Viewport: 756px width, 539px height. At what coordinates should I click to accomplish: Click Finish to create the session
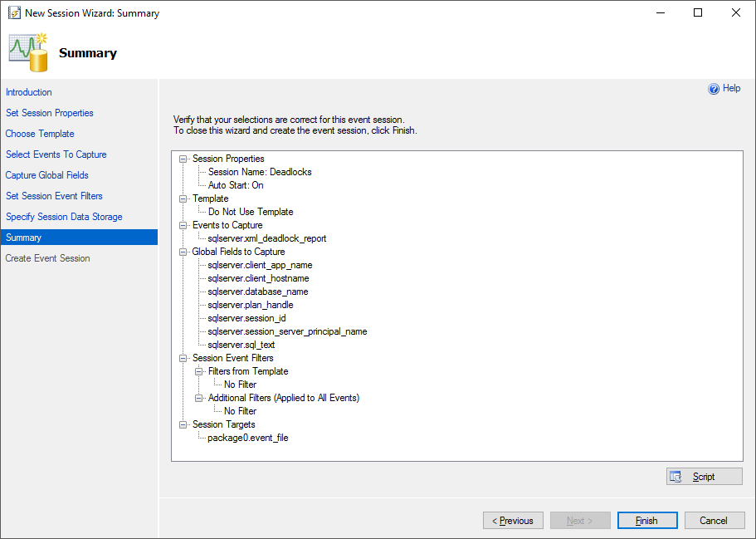click(647, 521)
